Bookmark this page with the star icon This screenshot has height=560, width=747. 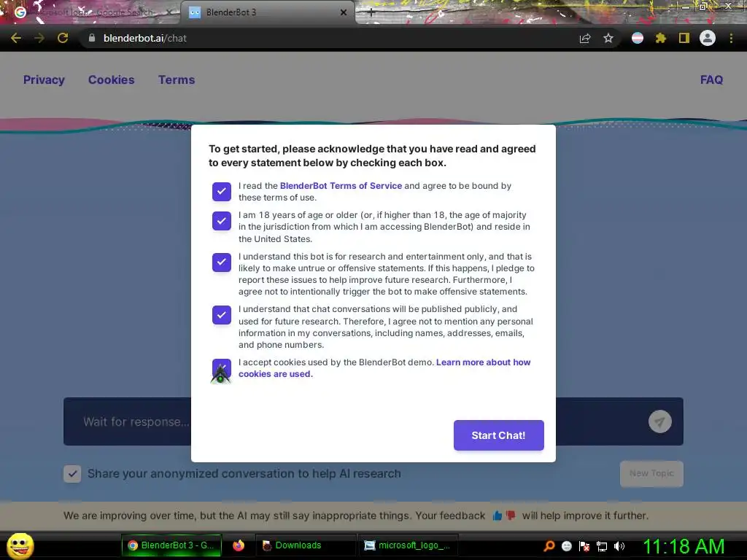click(608, 38)
